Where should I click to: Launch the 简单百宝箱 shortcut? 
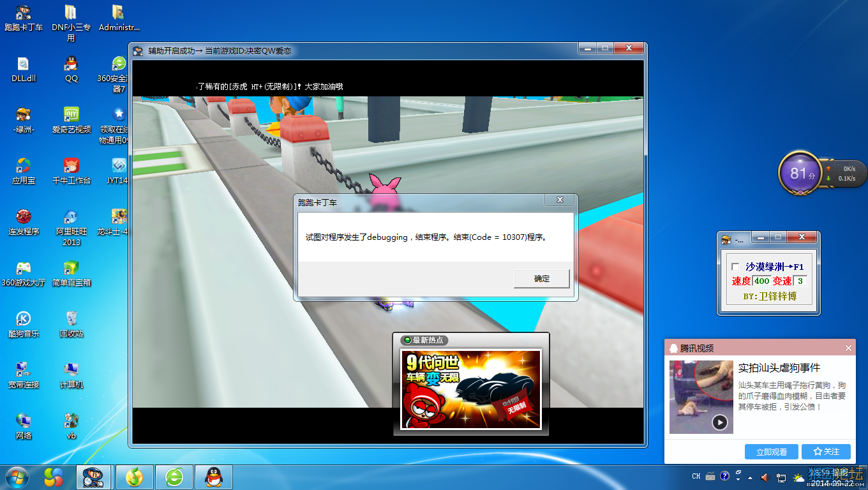click(x=71, y=273)
